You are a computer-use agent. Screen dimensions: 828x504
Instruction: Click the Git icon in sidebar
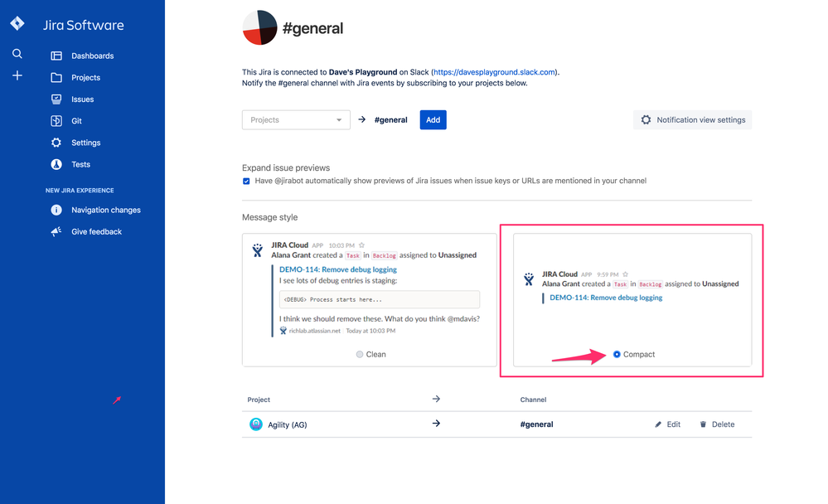(56, 121)
